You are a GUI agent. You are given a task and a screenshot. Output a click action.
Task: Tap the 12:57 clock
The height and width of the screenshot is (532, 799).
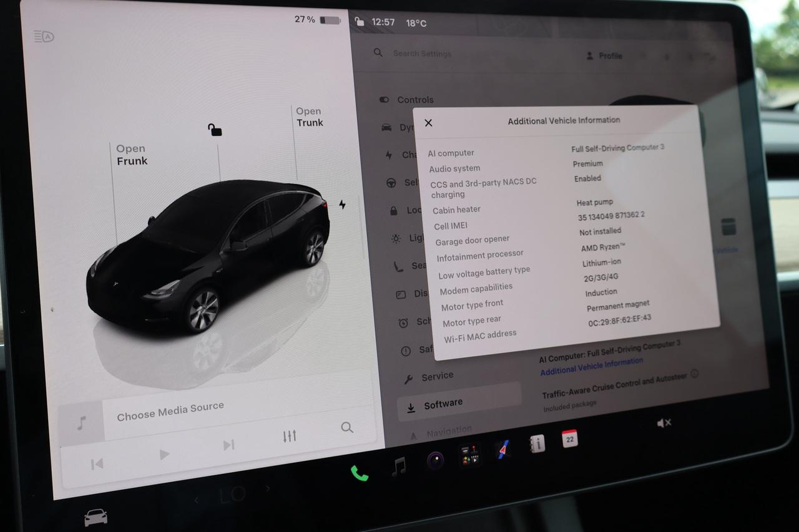point(383,22)
